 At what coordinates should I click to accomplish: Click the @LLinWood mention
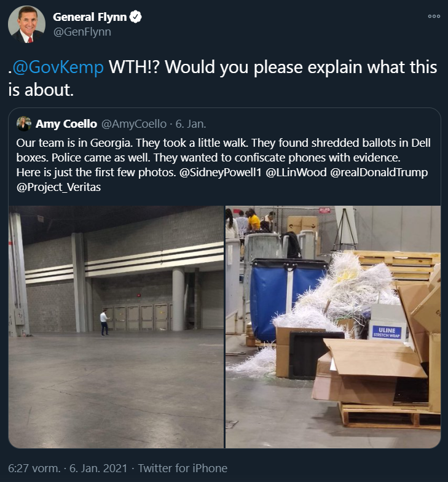pos(296,173)
